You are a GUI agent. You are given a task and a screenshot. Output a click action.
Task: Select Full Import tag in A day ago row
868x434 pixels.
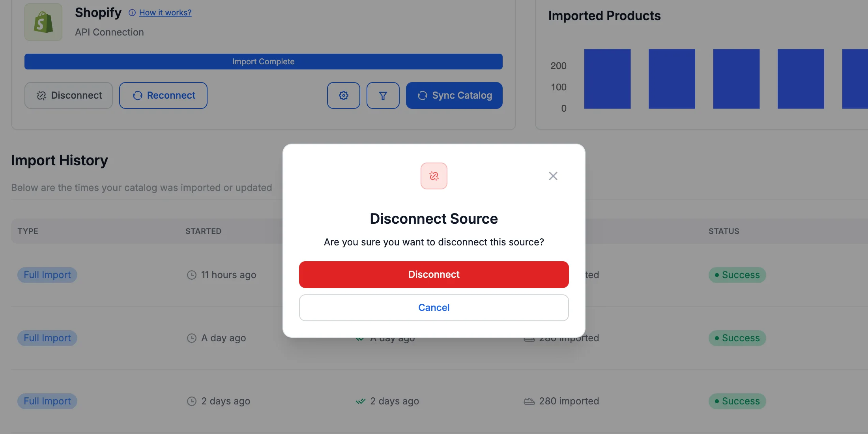click(x=47, y=338)
